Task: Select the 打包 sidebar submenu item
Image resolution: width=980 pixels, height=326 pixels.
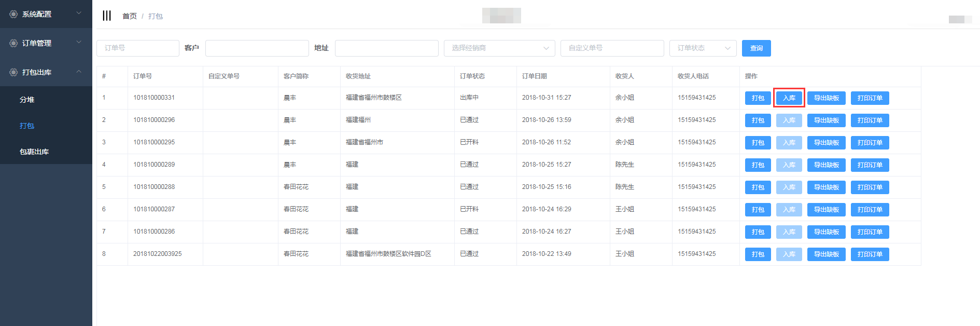Action: coord(27,126)
